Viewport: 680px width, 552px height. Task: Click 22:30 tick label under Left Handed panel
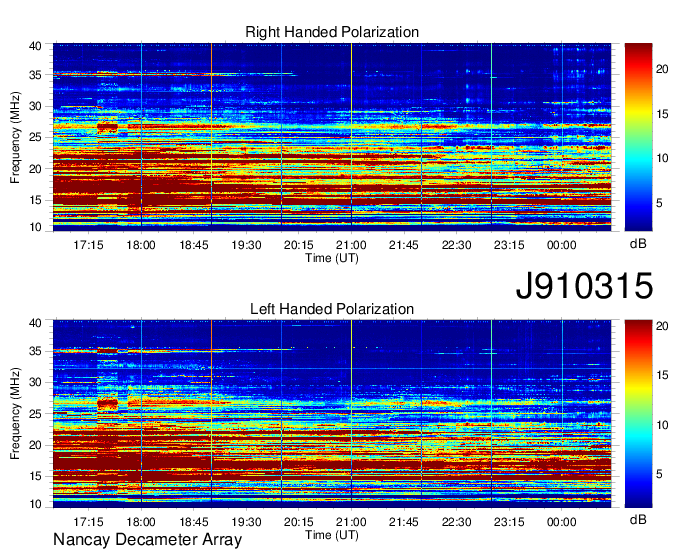[457, 522]
